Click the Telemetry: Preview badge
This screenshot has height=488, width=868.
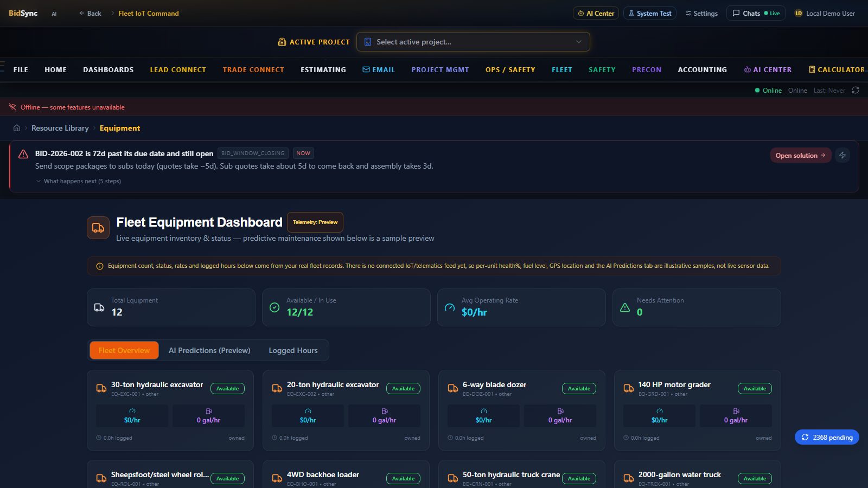tap(315, 222)
